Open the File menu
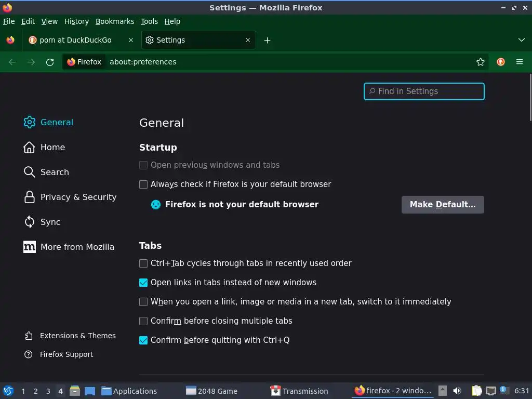The width and height of the screenshot is (532, 399). click(9, 21)
